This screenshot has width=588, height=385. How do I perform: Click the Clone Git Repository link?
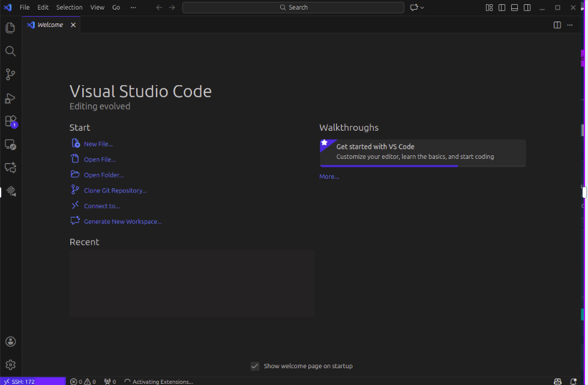pyautogui.click(x=115, y=191)
